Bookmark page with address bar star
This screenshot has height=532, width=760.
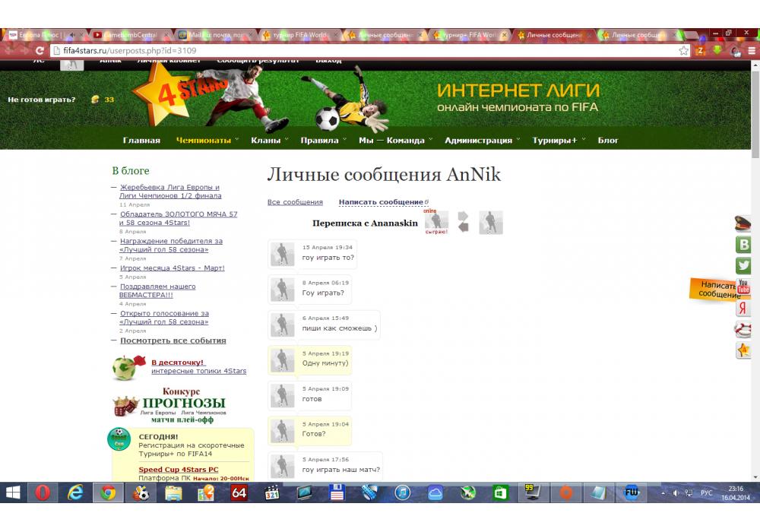(x=684, y=50)
